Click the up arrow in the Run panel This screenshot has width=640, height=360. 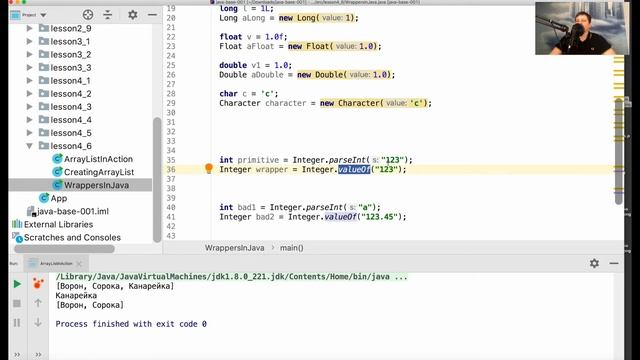tap(38, 303)
